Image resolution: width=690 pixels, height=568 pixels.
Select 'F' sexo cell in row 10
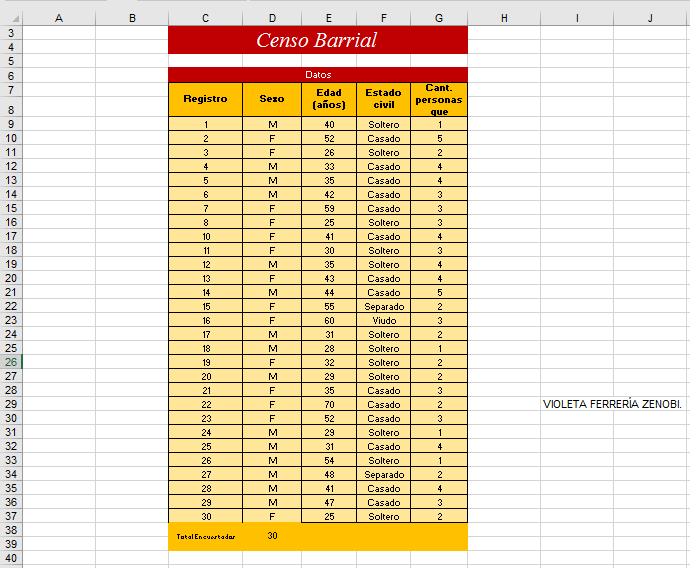[272, 139]
